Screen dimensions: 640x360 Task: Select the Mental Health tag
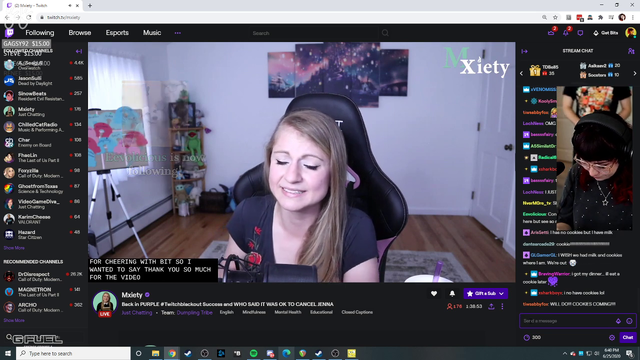[x=288, y=312]
